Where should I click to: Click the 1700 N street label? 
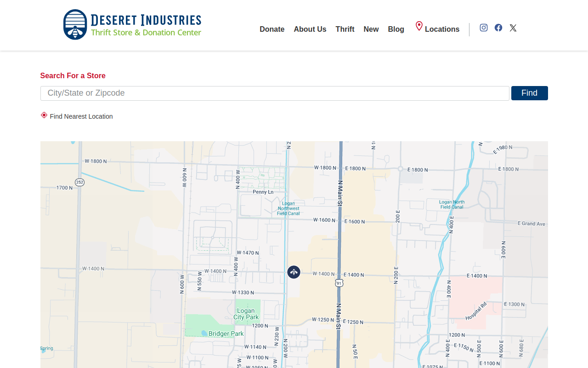click(x=64, y=188)
